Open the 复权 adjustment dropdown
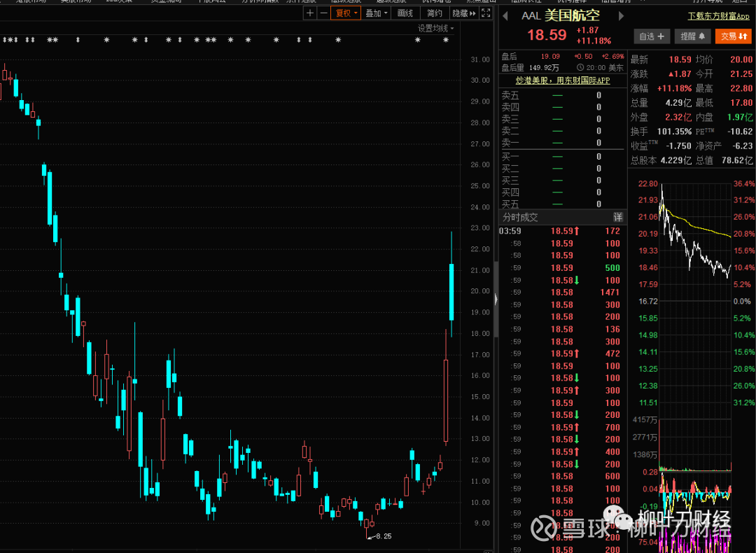 (x=346, y=13)
